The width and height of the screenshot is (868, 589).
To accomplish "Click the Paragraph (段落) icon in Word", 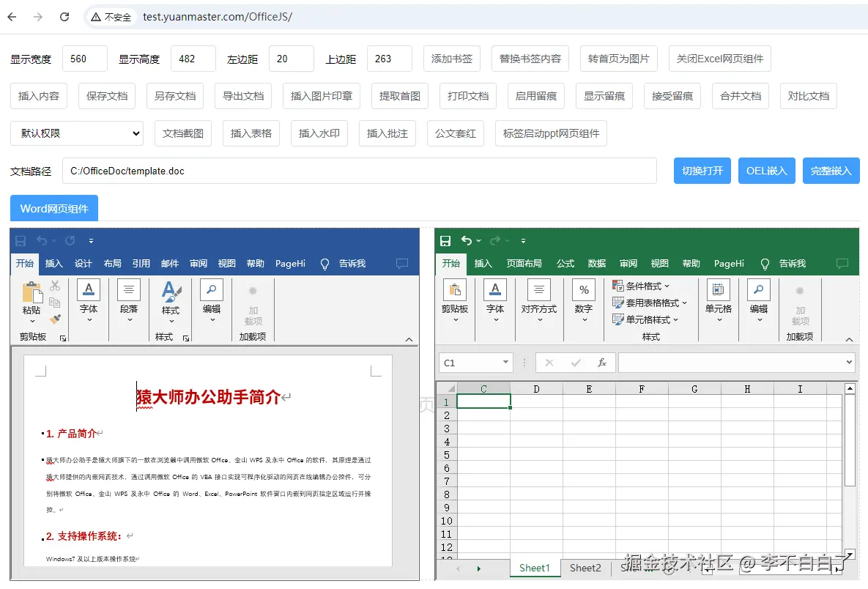I will pos(130,300).
